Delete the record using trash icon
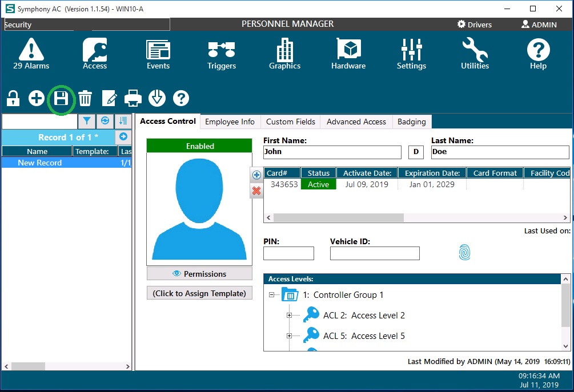Viewport: 574px width, 392px height. click(85, 98)
